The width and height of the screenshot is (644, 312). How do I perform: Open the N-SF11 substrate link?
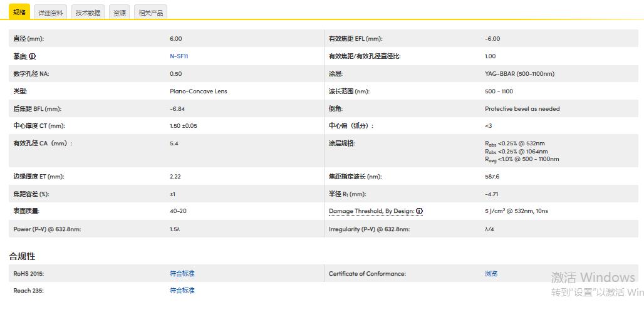179,56
